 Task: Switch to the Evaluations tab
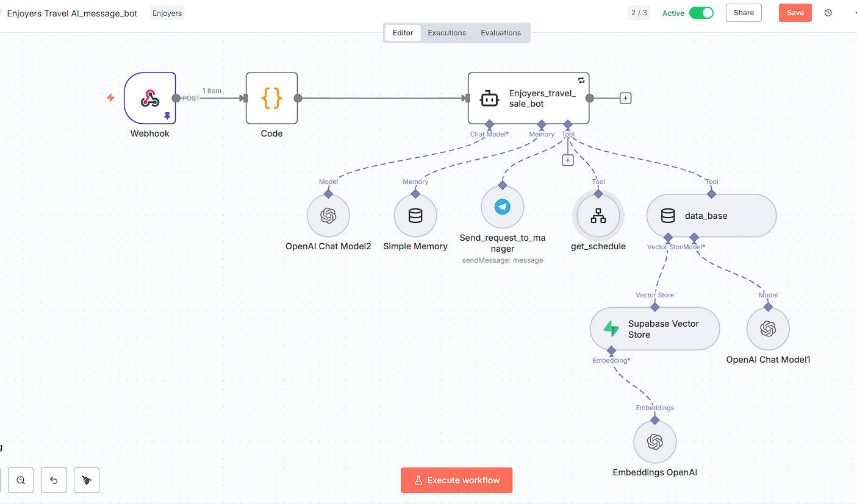(x=501, y=33)
